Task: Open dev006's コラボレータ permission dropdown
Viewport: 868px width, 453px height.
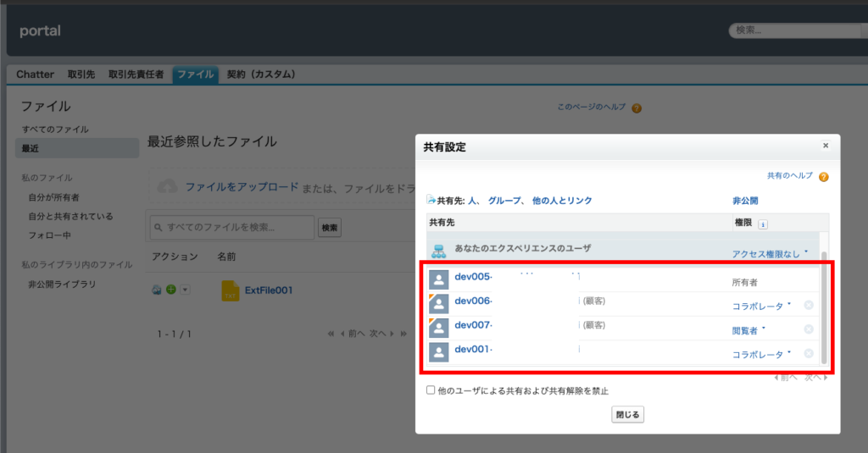Action: point(761,306)
